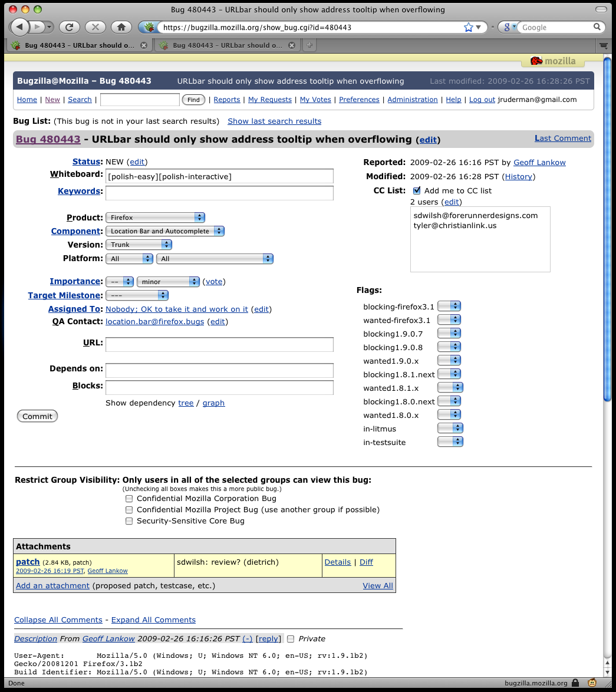The image size is (616, 692).
Task: Open the Home link in Bugzilla navigation
Action: point(27,100)
